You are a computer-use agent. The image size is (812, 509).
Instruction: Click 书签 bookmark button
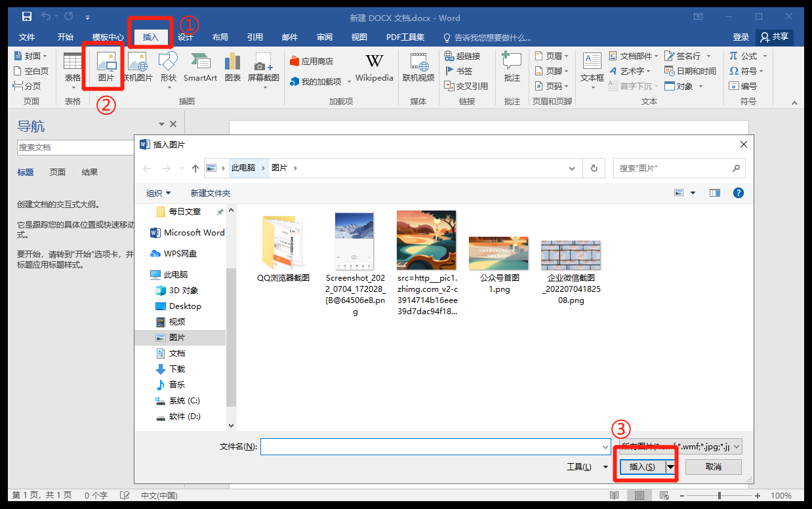[458, 71]
